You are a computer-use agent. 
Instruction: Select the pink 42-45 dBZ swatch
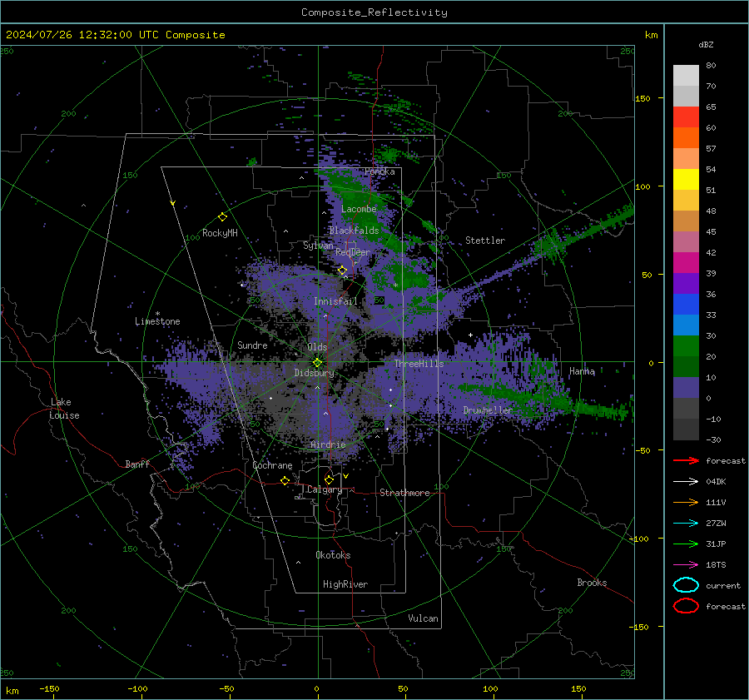pyautogui.click(x=686, y=241)
